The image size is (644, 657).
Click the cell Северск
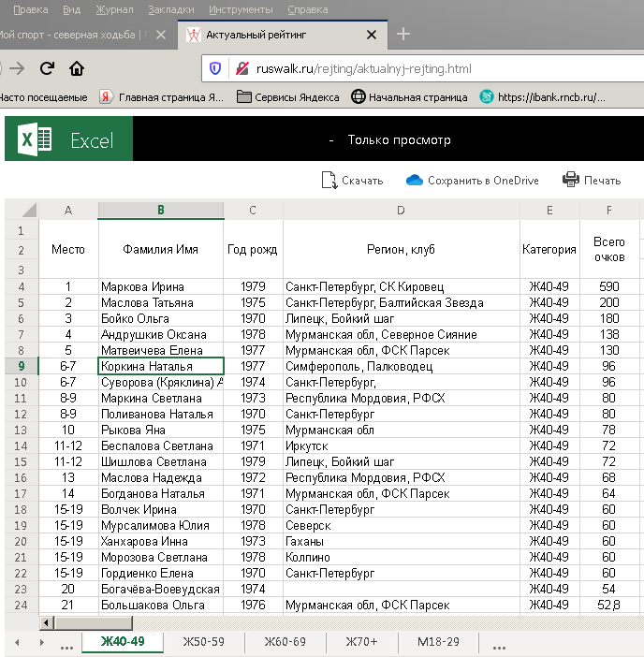click(402, 526)
